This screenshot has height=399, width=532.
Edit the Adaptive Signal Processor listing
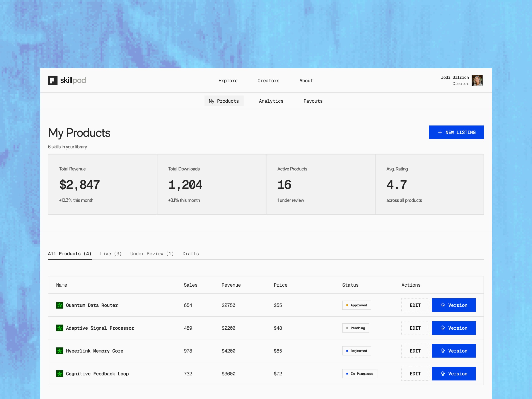point(415,328)
